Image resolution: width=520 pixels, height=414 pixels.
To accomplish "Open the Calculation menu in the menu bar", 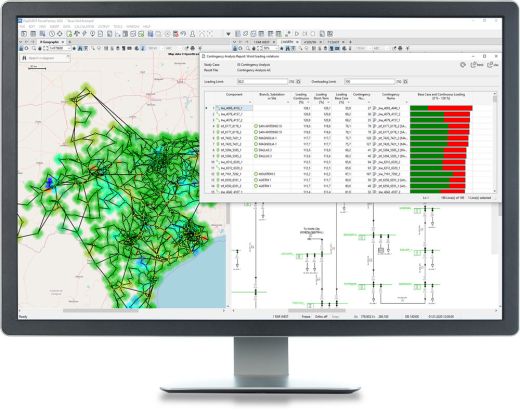I will pyautogui.click(x=84, y=26).
